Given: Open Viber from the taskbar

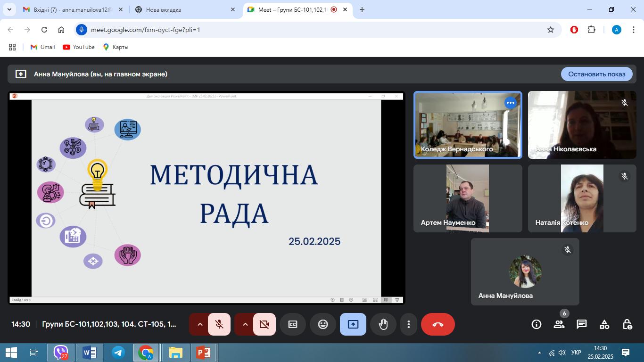Looking at the screenshot, I should (61, 353).
